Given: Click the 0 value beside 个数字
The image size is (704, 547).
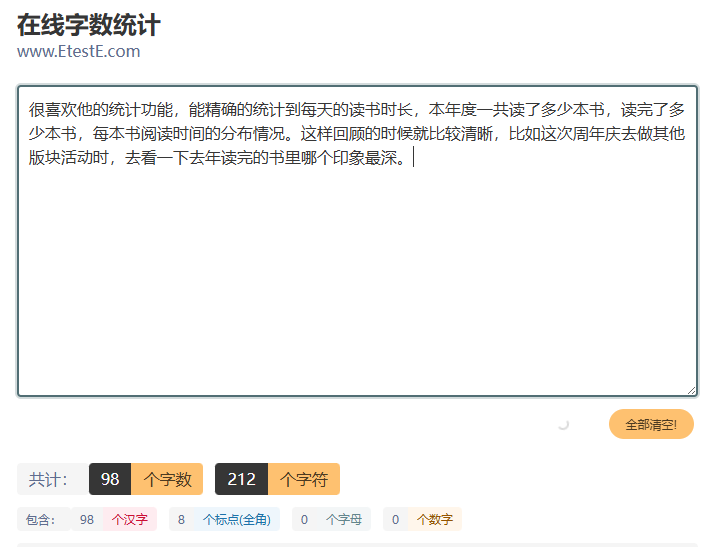Looking at the screenshot, I should (396, 519).
